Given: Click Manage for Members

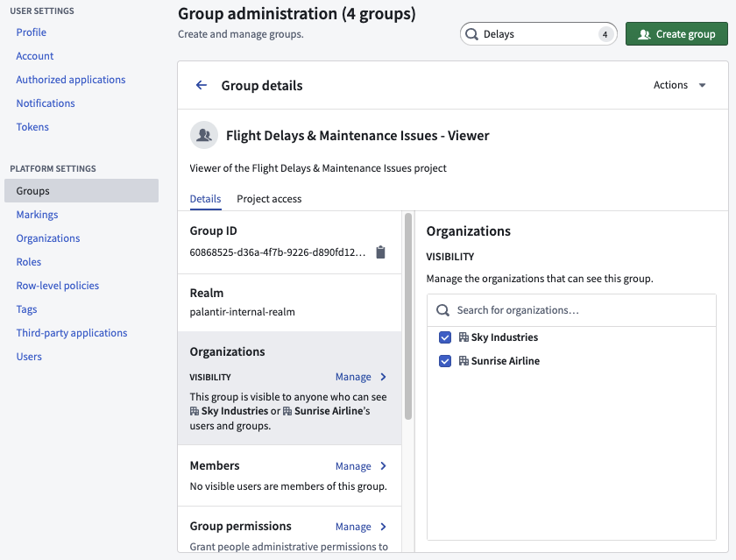Looking at the screenshot, I should click(353, 465).
